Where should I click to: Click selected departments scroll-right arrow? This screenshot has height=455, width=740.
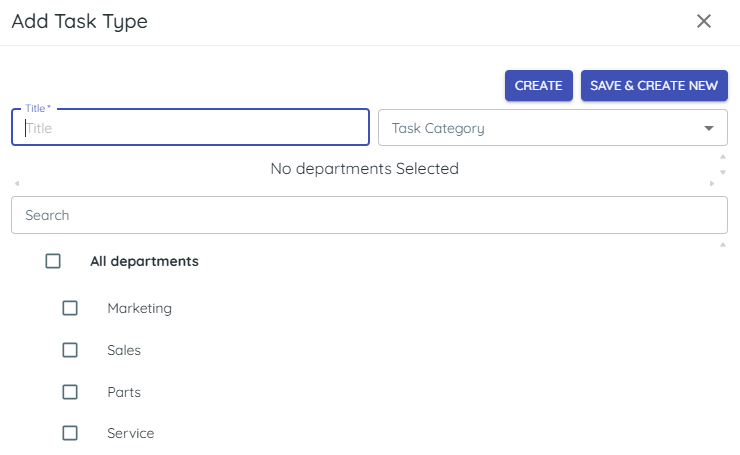(712, 183)
